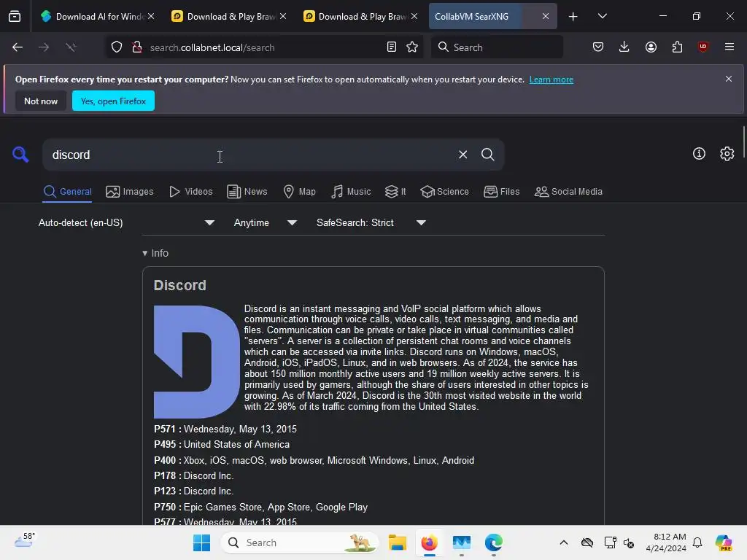Show site security lock info
Screen dimensions: 747x560
pyautogui.click(x=137, y=47)
